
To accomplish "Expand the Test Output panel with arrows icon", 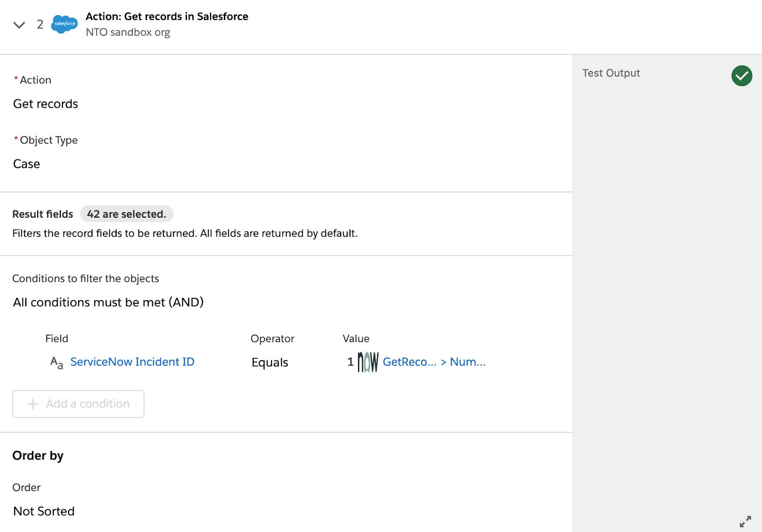I will click(x=745, y=522).
